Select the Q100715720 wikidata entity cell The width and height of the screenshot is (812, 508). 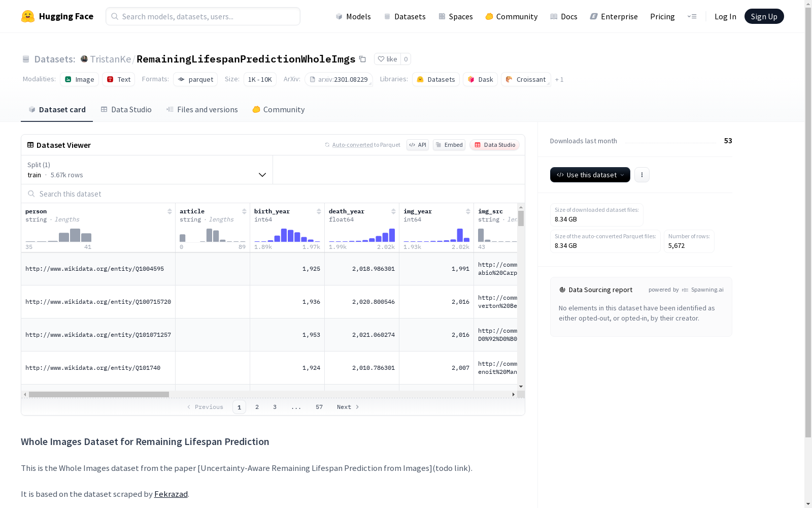(98, 302)
